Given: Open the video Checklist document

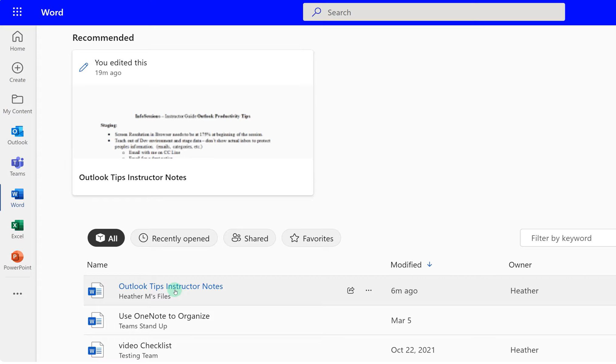Looking at the screenshot, I should (x=145, y=345).
